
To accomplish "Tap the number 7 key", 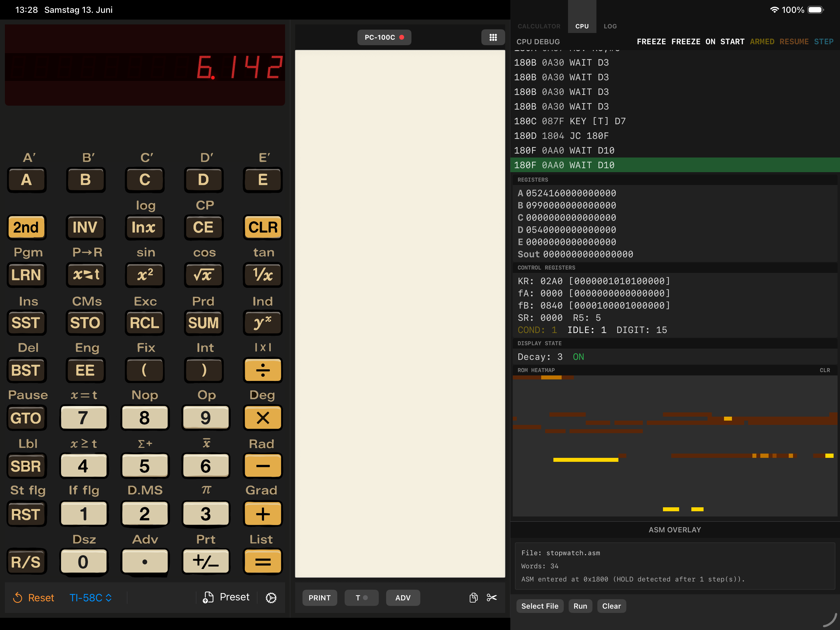I will tap(84, 418).
